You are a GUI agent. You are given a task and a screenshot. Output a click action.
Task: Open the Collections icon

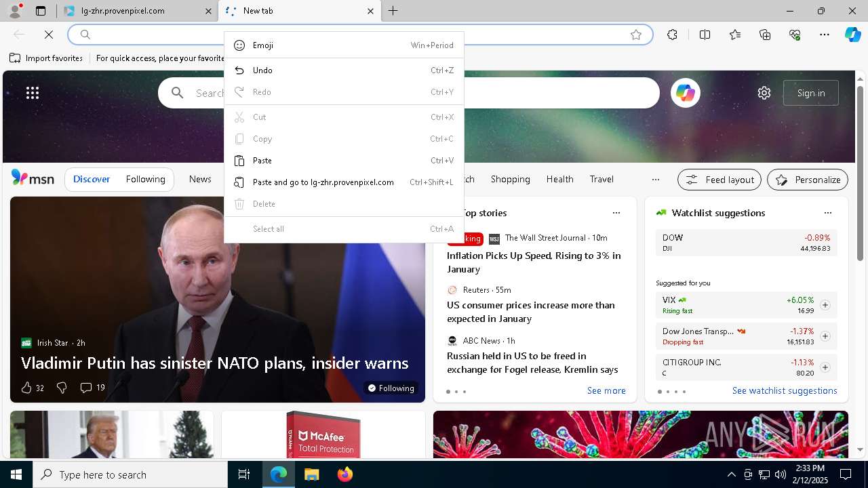click(765, 35)
